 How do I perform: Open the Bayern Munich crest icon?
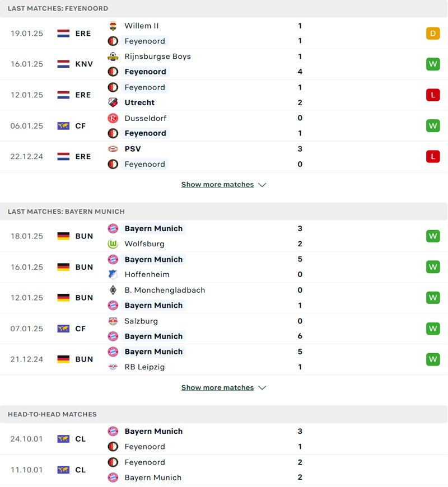[x=113, y=228]
